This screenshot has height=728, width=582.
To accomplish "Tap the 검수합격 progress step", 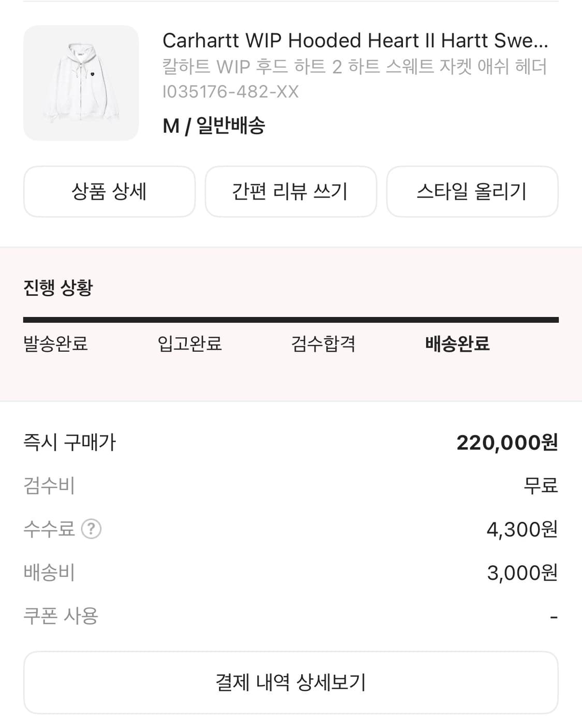I will 323,343.
